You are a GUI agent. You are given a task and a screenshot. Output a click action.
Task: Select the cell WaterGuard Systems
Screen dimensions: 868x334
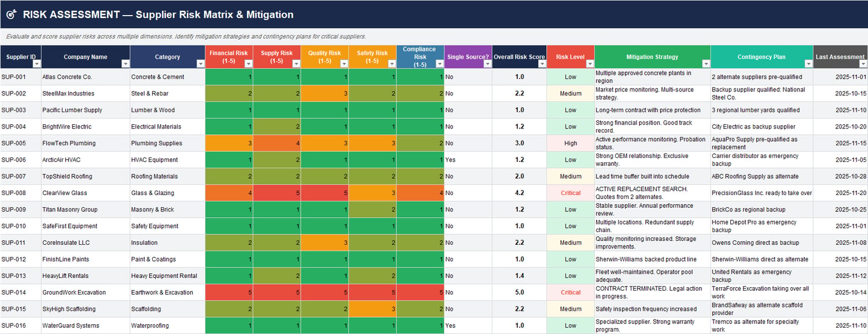[86, 326]
